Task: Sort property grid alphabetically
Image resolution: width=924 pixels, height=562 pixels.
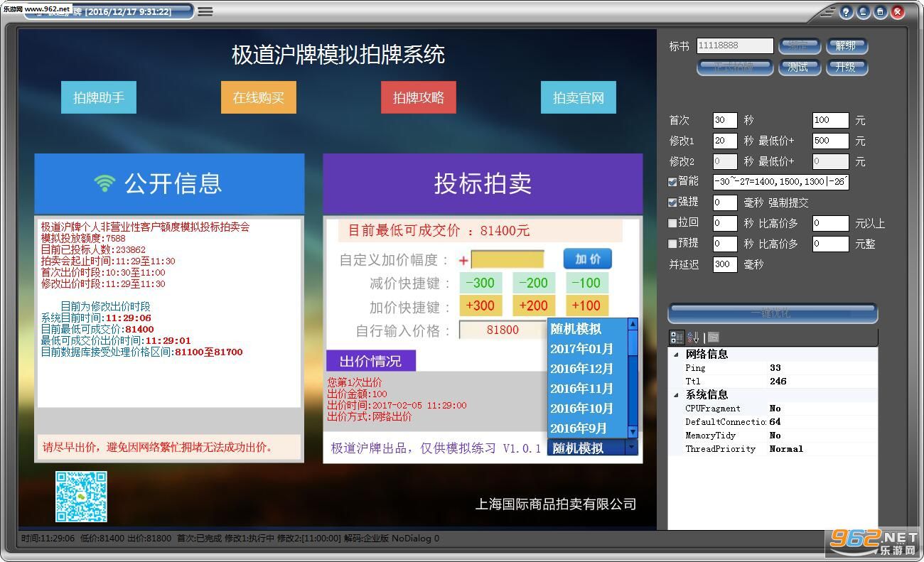Action: (x=693, y=337)
